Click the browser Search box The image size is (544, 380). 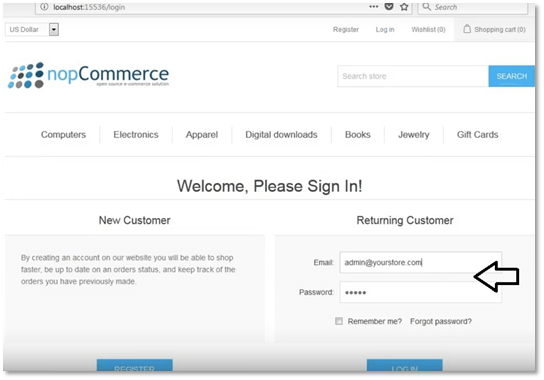pyautogui.click(x=473, y=7)
